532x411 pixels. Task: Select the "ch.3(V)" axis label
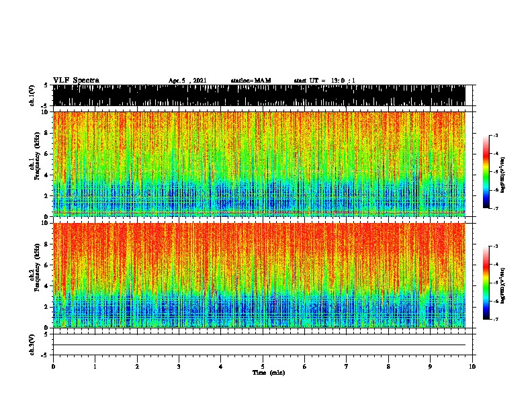click(x=32, y=345)
